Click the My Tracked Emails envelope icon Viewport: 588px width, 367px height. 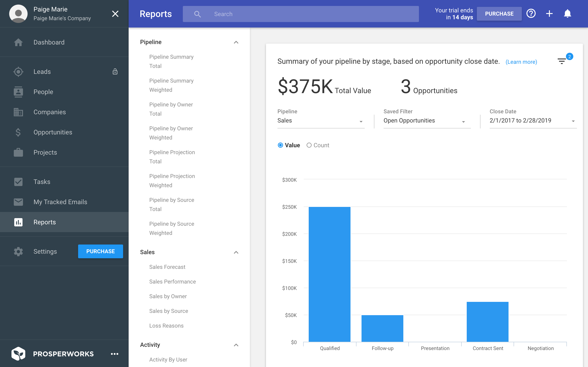coord(18,202)
